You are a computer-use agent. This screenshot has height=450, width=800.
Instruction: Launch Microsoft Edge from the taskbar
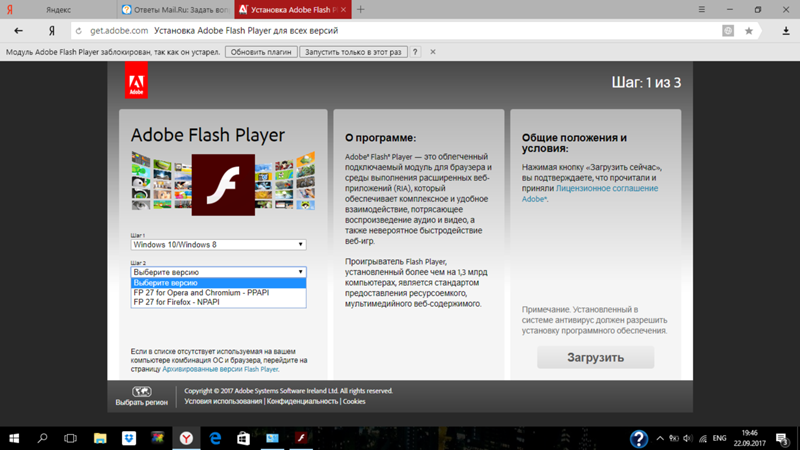tap(215, 438)
